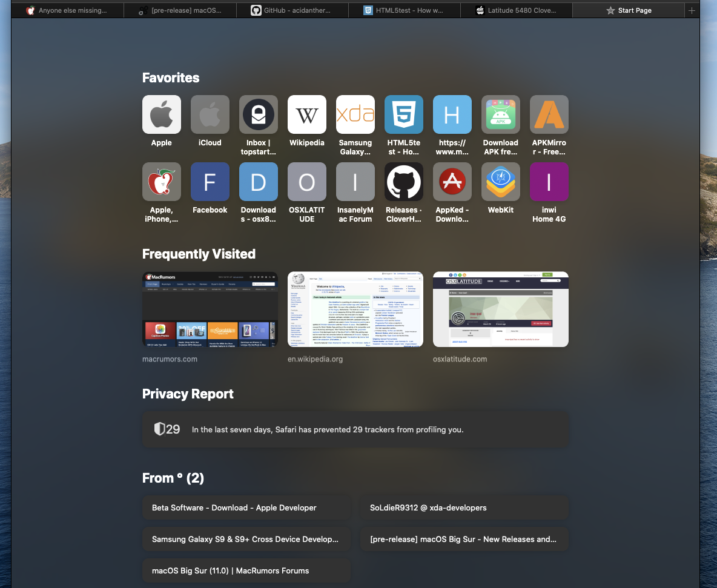Click the Privacy Report heading
This screenshot has width=717, height=588.
[x=188, y=394]
